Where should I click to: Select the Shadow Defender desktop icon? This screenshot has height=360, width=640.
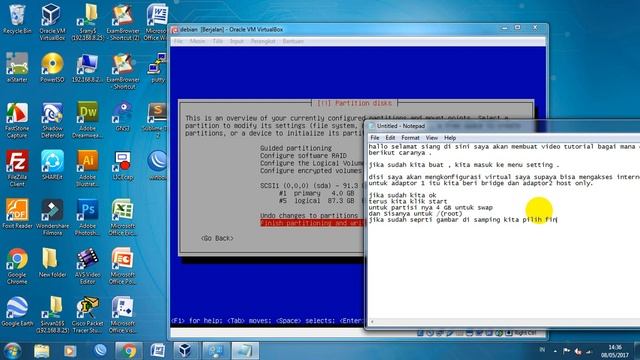pos(52,120)
